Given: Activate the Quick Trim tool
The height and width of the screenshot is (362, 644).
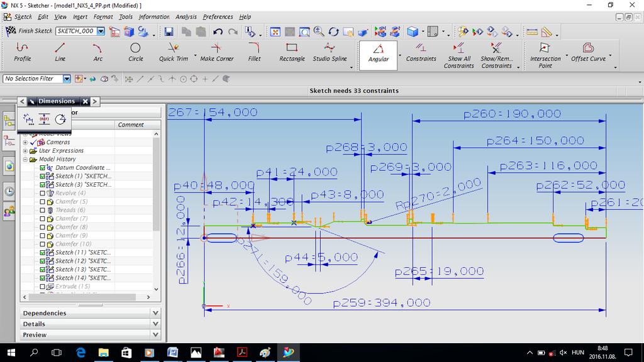Looking at the screenshot, I should click(174, 52).
